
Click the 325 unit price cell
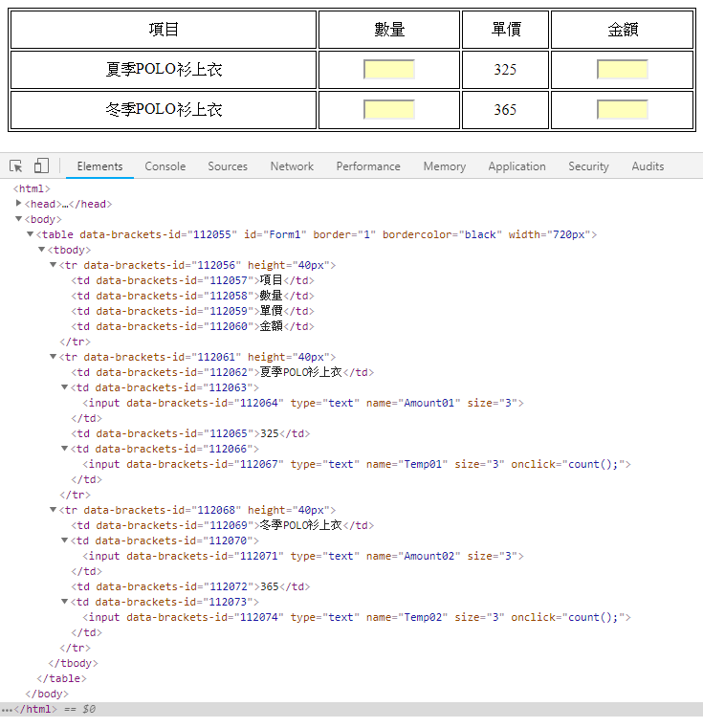tap(505, 70)
